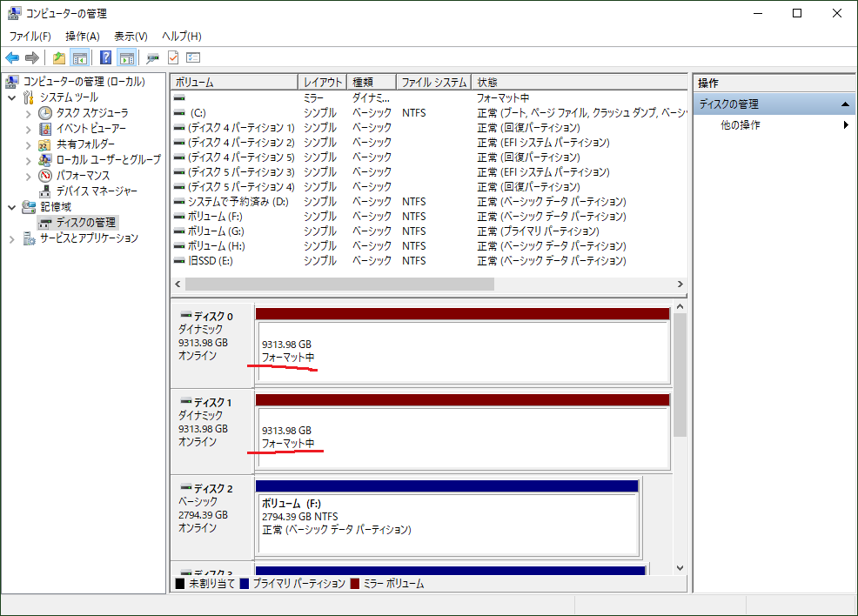Select the ボリューム (F:) list row

click(429, 216)
